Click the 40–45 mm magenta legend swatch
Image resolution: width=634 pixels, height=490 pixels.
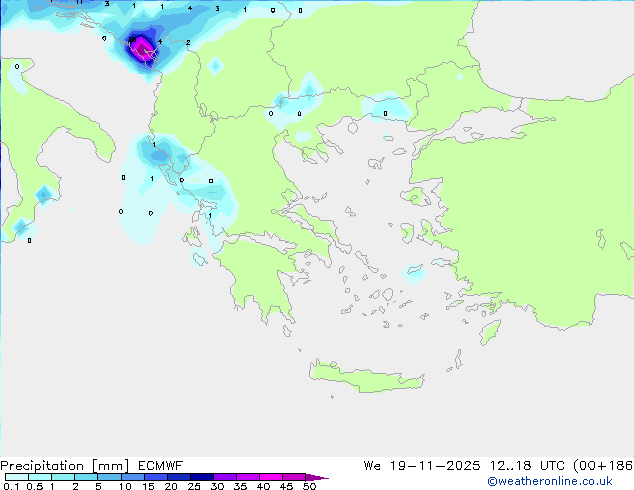point(271,477)
